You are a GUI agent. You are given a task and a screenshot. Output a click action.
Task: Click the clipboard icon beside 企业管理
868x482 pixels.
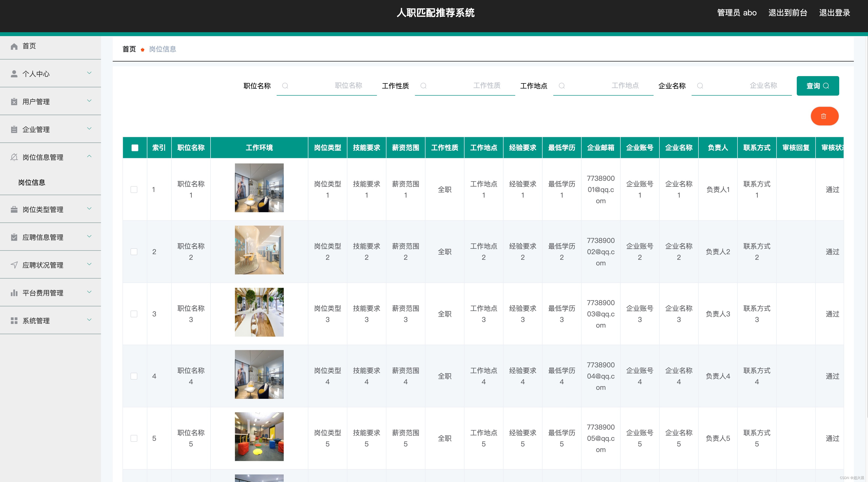[14, 129]
